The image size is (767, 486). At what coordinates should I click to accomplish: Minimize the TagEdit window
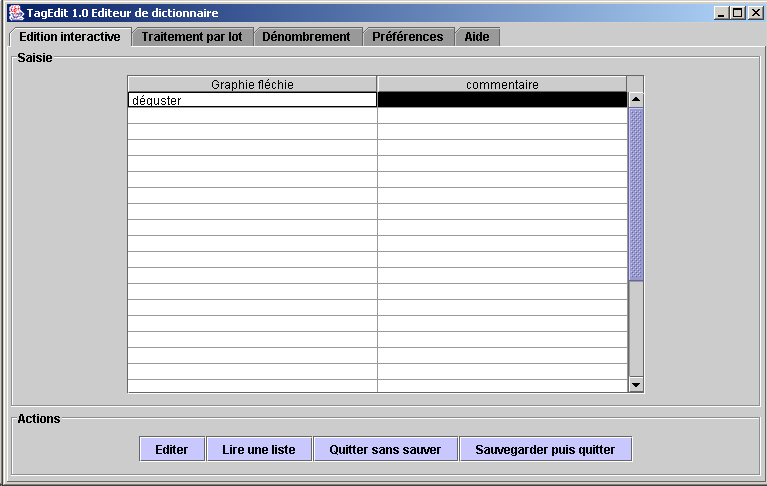[722, 13]
